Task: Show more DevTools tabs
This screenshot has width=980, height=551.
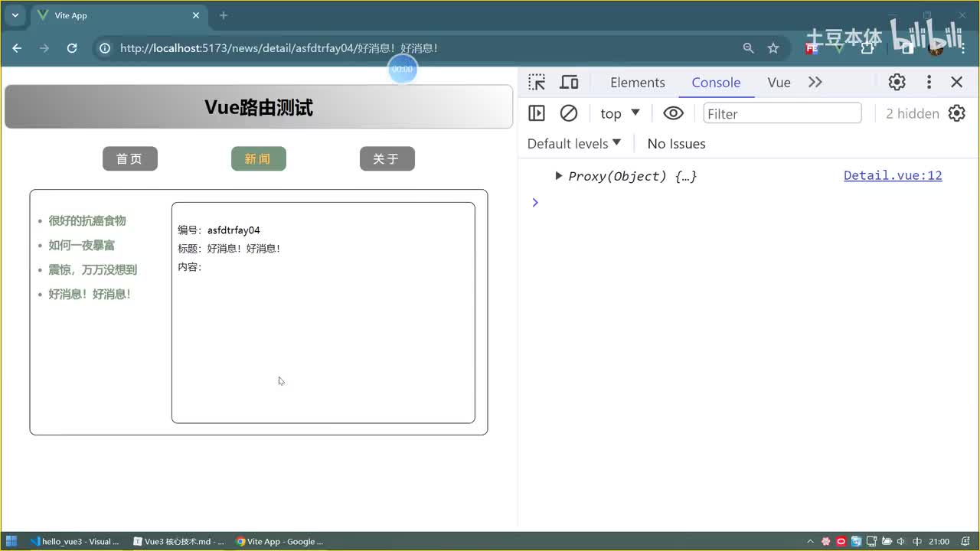Action: tap(815, 83)
